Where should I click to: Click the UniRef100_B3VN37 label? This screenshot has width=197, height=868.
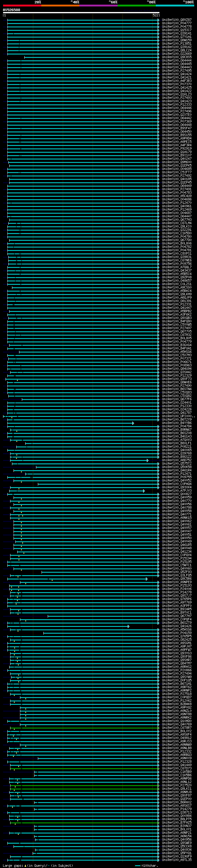[x=176, y=826]
